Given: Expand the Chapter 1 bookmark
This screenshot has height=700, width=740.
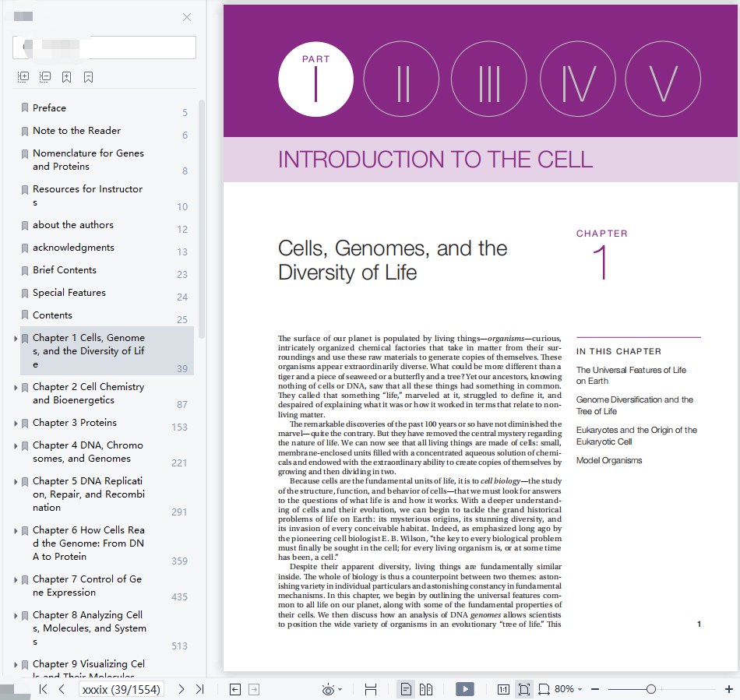Looking at the screenshot, I should coord(16,339).
